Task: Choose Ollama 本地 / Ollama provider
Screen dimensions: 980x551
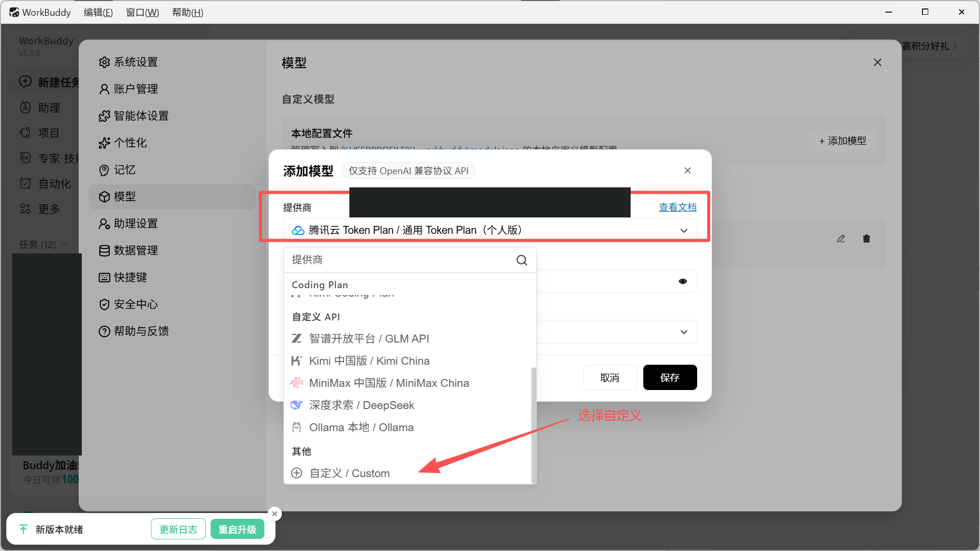Action: (x=407, y=427)
